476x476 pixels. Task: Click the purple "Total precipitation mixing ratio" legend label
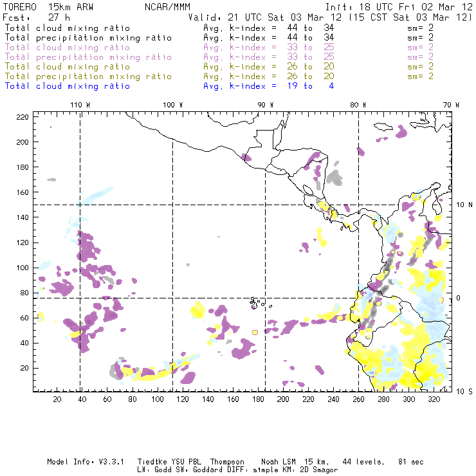pos(88,57)
